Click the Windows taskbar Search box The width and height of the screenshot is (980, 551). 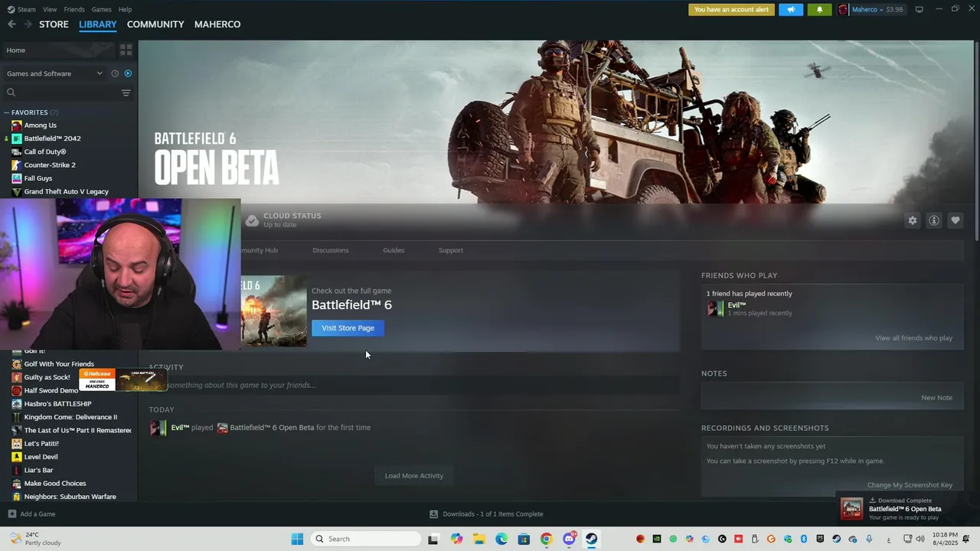point(366,539)
